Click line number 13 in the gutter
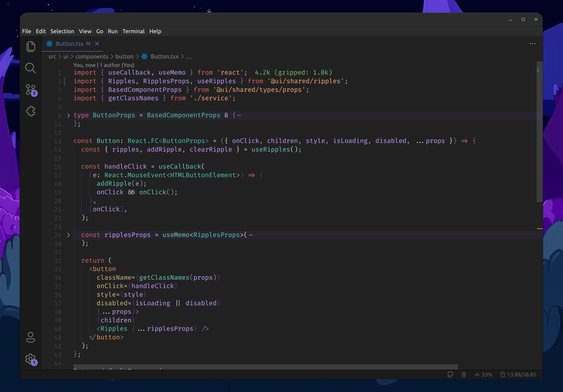This screenshot has height=392, width=563. point(57,141)
